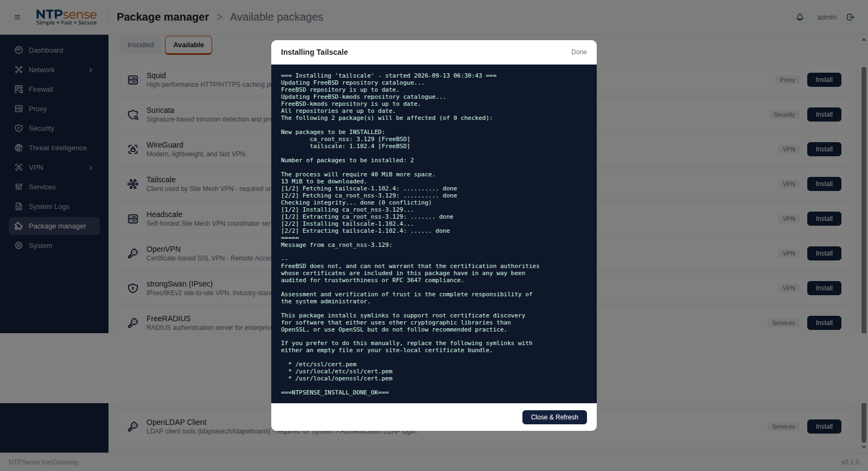Click the Close & Refresh button
This screenshot has height=471, width=868.
click(554, 417)
